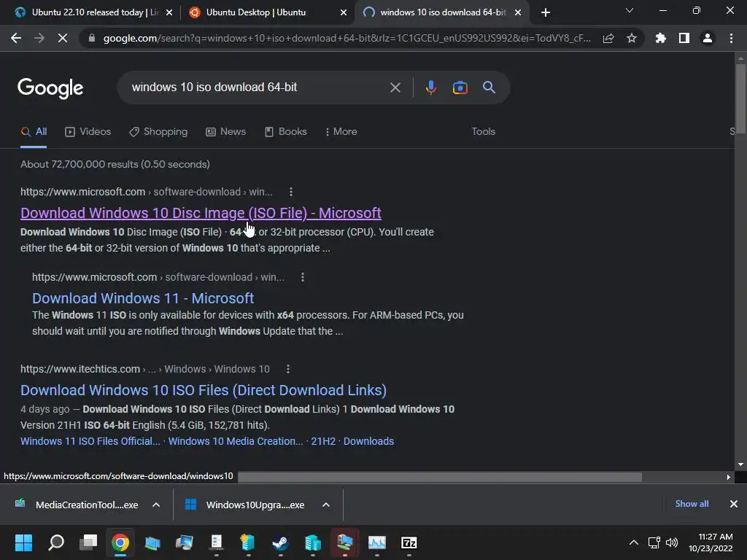Screen dimensions: 747x560
Task: Switch to Ubuntu Desktop | Ubuntu tab
Action: tap(267, 12)
